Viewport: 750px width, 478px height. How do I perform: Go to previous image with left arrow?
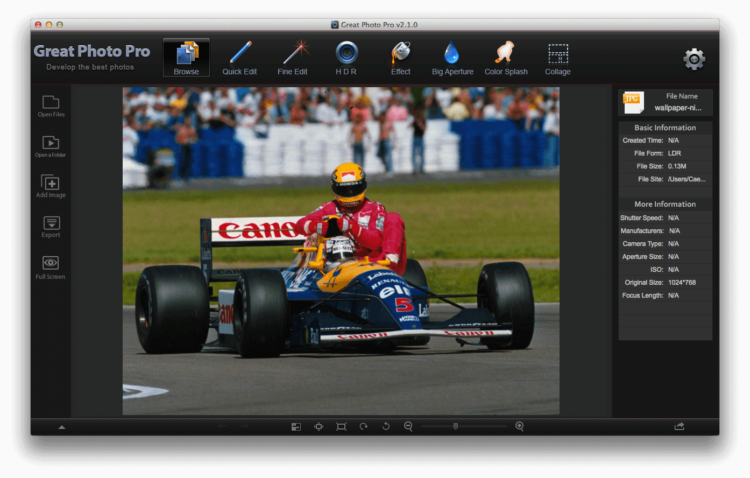222,426
